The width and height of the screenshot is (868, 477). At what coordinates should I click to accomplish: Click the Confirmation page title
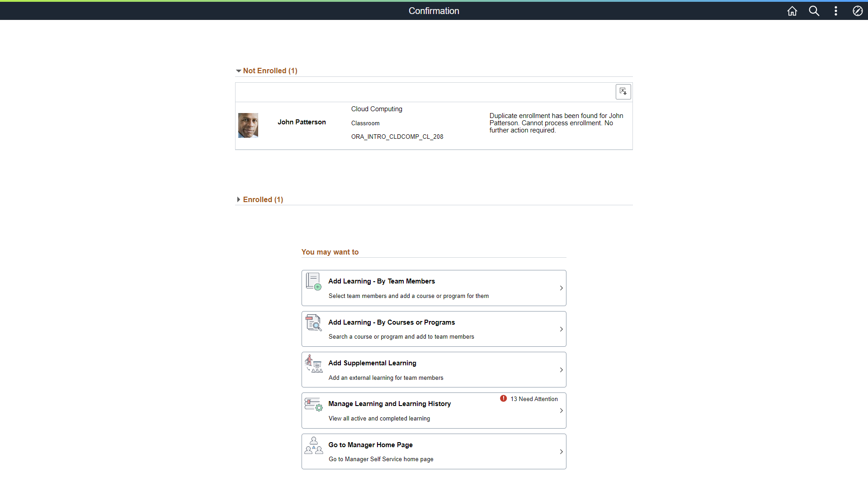pos(434,11)
